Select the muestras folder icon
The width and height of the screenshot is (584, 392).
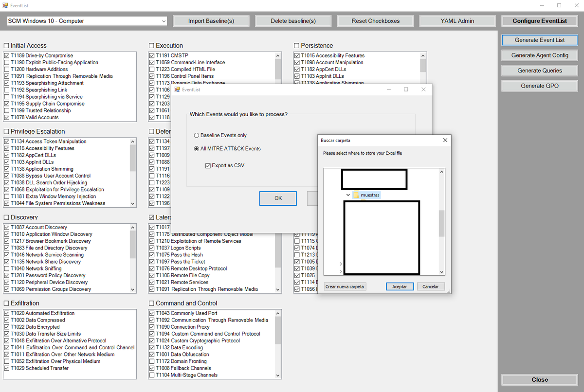coord(356,195)
